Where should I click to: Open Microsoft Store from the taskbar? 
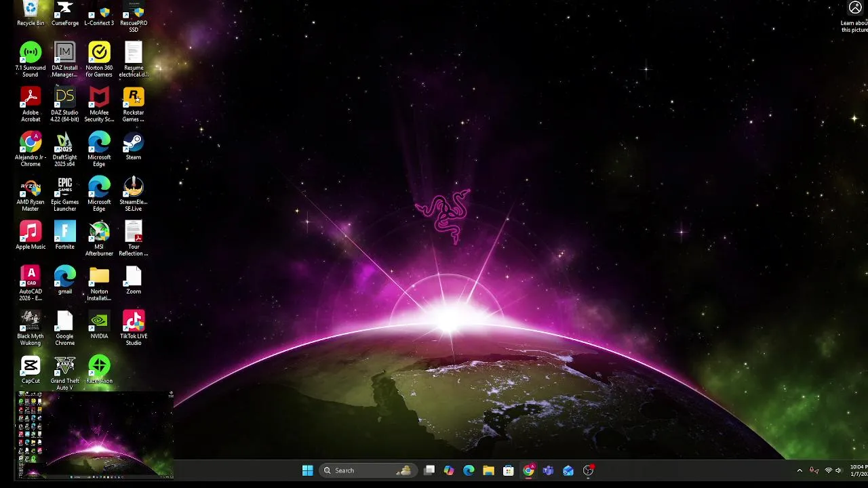coord(509,470)
